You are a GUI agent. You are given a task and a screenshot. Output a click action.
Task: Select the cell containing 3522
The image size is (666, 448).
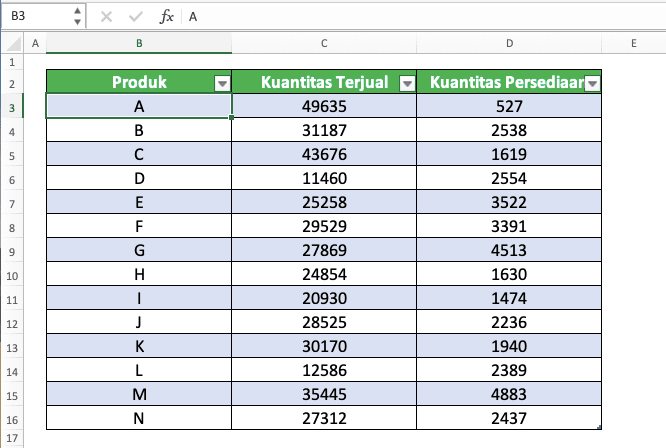(x=509, y=202)
